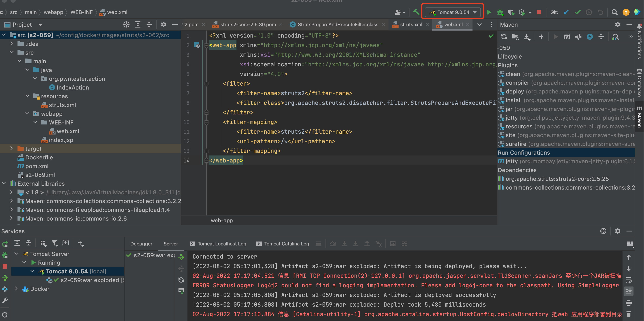The height and width of the screenshot is (321, 644).
Task: Reload all Maven projects
Action: coord(504,37)
